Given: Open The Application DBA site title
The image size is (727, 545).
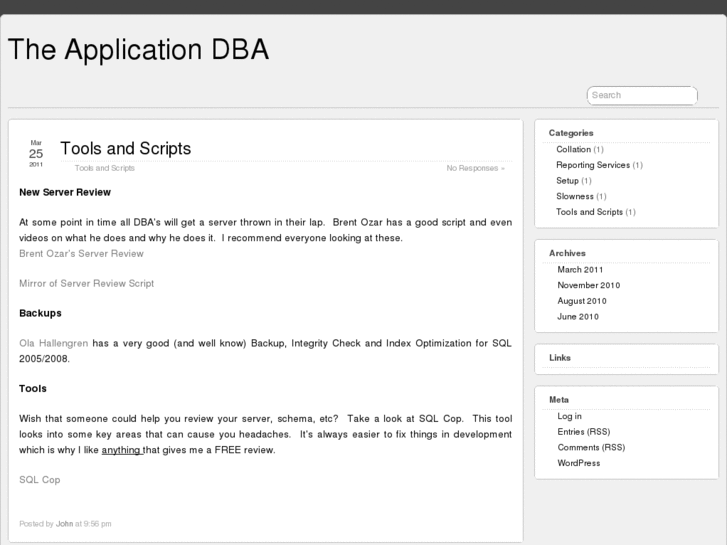Looking at the screenshot, I should click(x=138, y=50).
